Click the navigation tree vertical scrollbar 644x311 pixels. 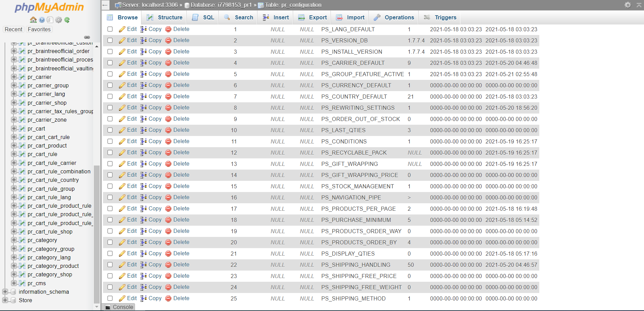[97, 235]
